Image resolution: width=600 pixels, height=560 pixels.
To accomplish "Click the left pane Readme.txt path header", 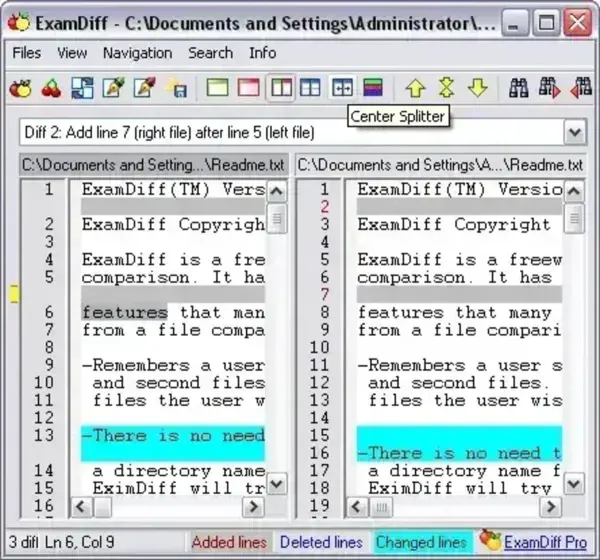I will click(x=153, y=165).
